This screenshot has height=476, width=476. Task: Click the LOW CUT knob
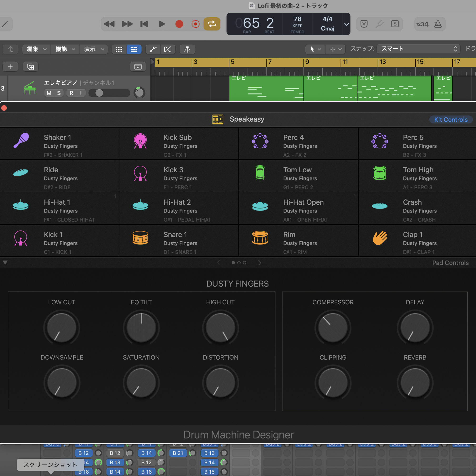pyautogui.click(x=62, y=328)
